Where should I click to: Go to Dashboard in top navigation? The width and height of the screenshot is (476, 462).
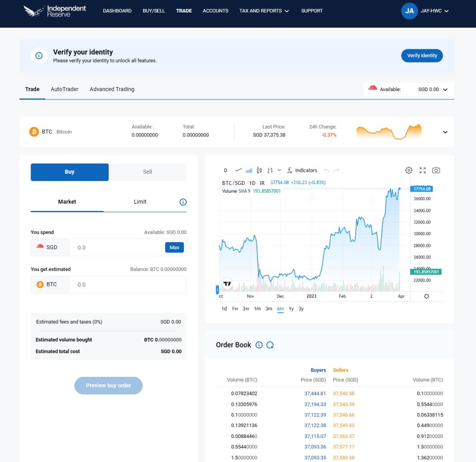(x=117, y=11)
